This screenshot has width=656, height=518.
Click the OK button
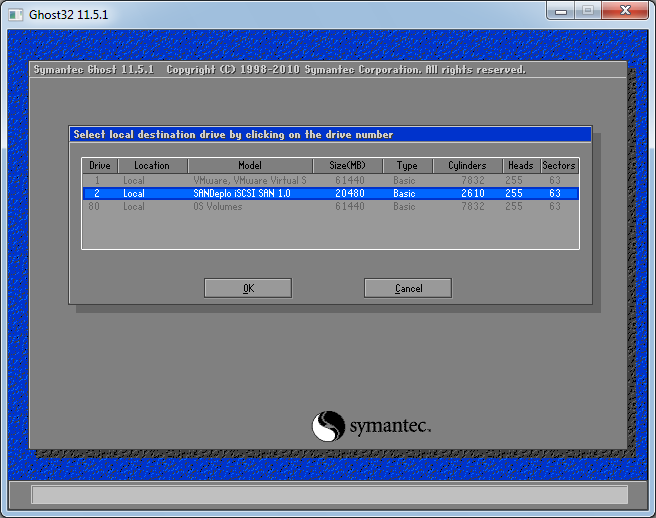(248, 288)
